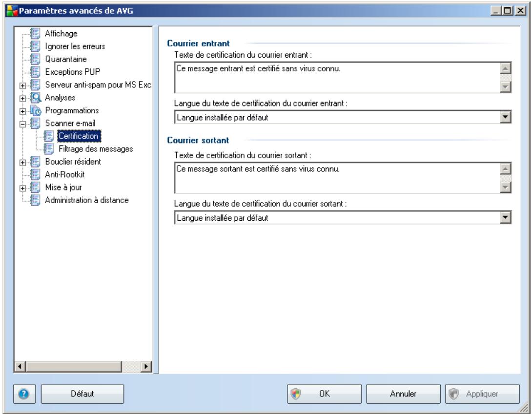This screenshot has height=414, width=532.
Task: Select Serveur anti-spam pour MS Exc item
Action: [x=98, y=84]
